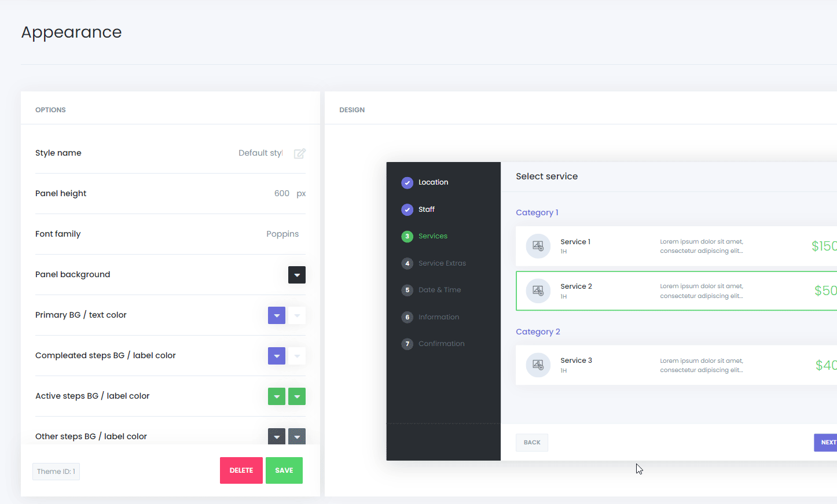Click the Category 1 heading
Screen dimensions: 837x504
point(537,212)
